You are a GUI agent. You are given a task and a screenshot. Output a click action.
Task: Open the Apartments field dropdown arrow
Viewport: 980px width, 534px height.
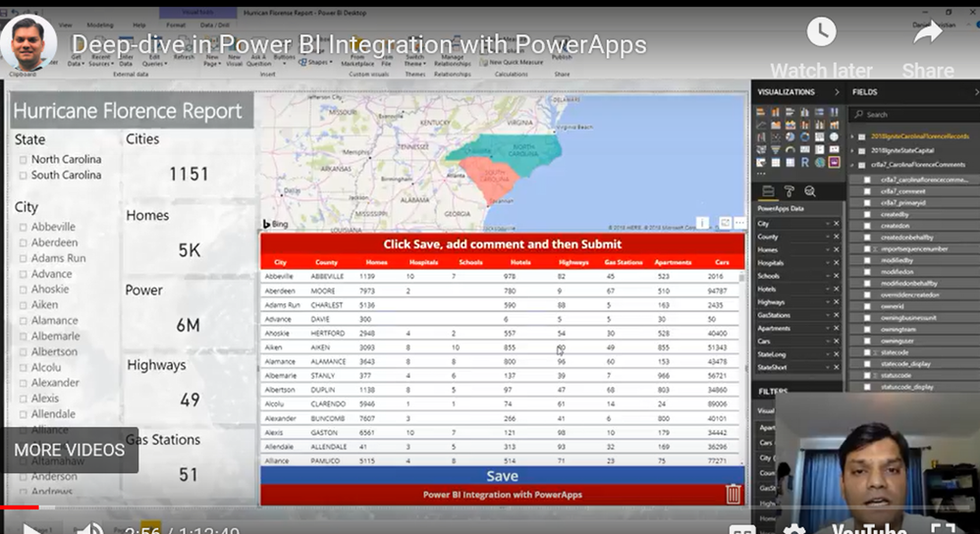pyautogui.click(x=827, y=329)
